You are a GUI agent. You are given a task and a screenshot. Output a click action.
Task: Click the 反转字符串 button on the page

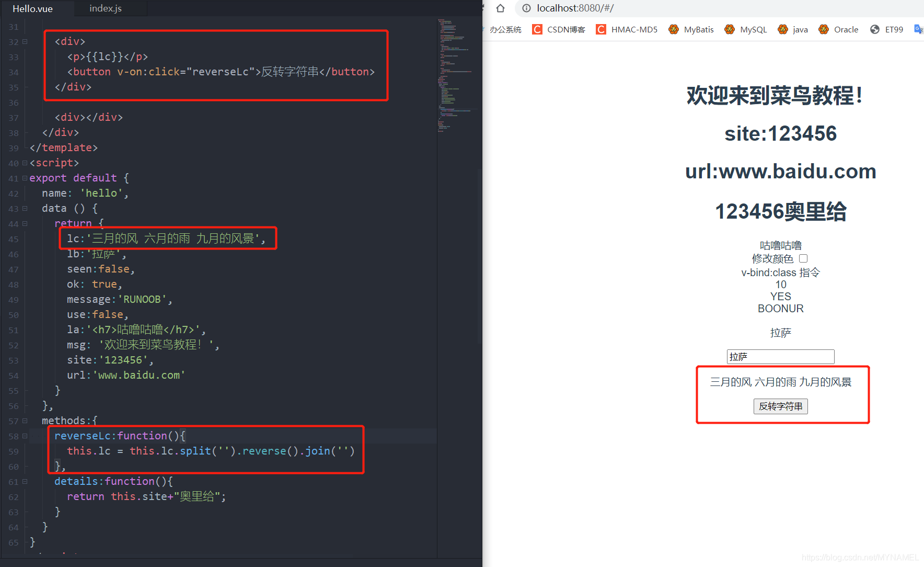click(x=781, y=406)
